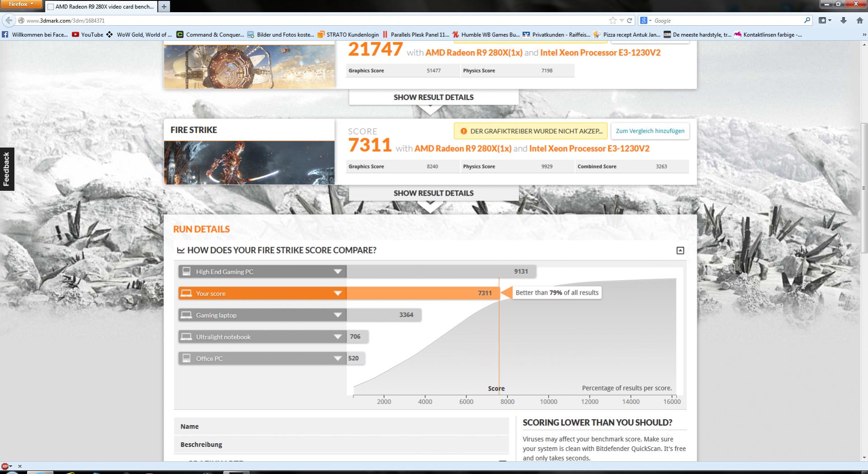Collapse the Fire Strike score comparison section
Screen dimensions: 868x474
(x=680, y=250)
